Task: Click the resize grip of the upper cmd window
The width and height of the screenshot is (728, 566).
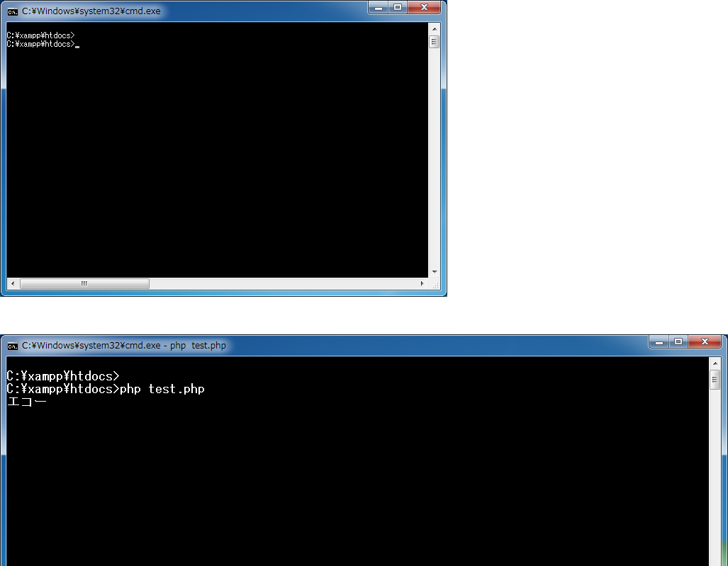Action: [x=435, y=284]
